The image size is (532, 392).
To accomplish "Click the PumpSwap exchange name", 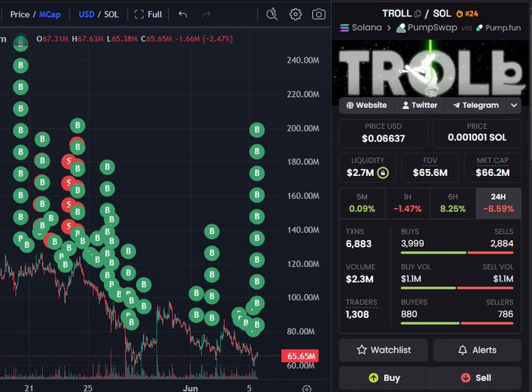I will click(x=432, y=27).
